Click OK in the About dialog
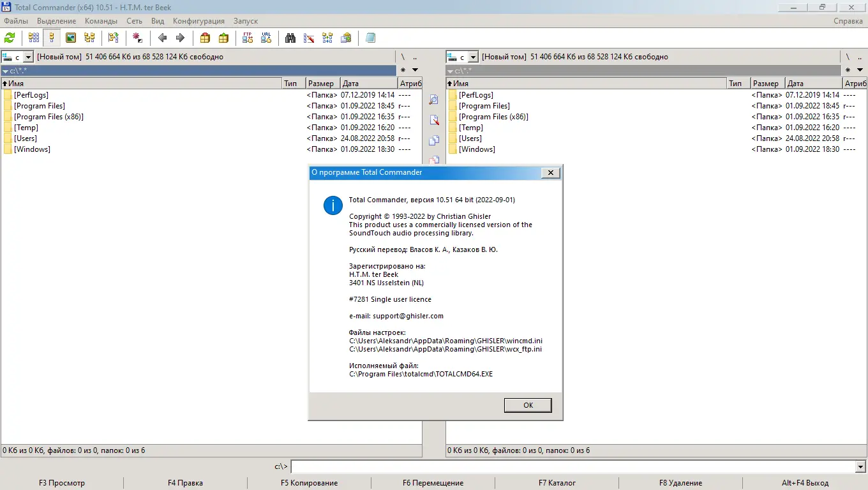The image size is (868, 490). [x=528, y=405]
